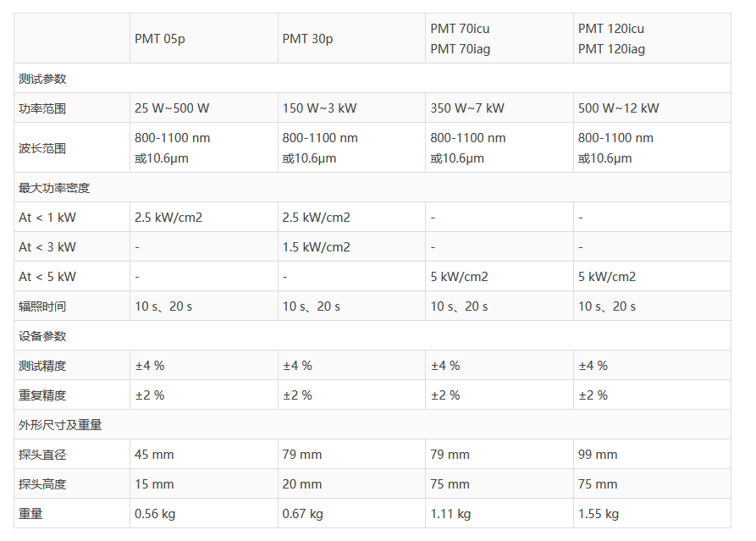Select the At < 1 kW row label
The image size is (756, 541).
[x=47, y=218]
